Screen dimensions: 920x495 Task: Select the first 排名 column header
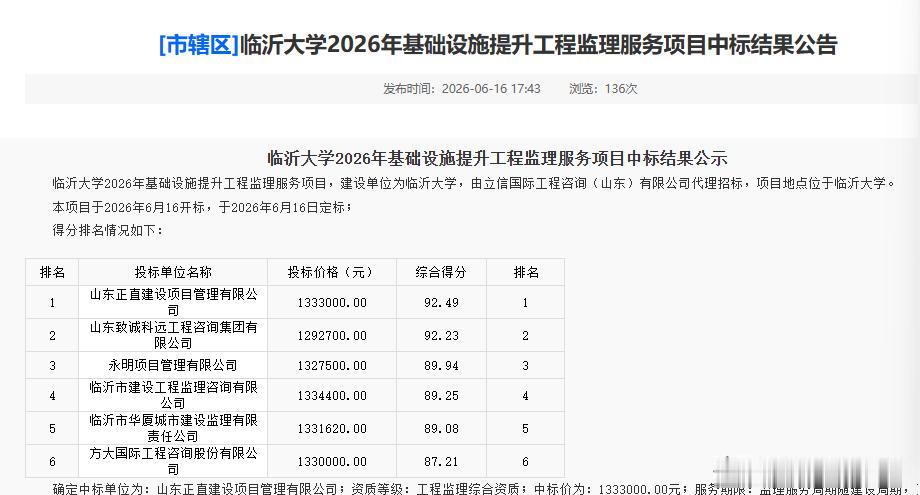[x=52, y=272]
